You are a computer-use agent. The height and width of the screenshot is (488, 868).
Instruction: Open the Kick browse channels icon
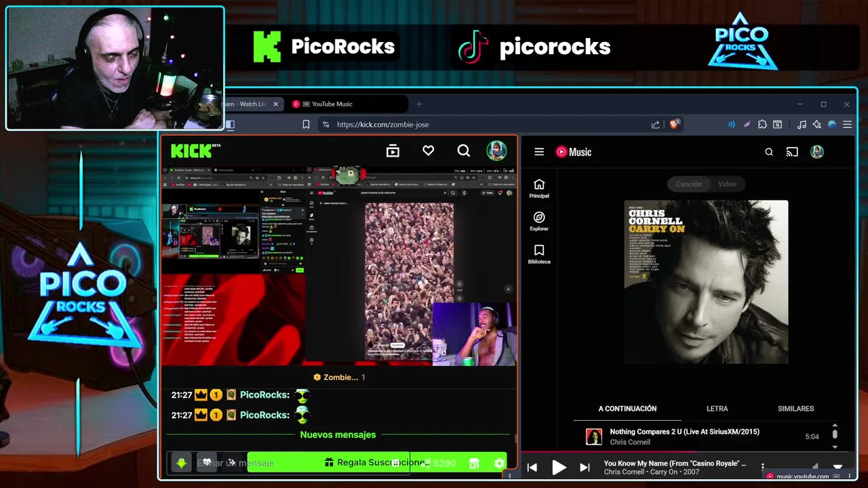coord(393,151)
